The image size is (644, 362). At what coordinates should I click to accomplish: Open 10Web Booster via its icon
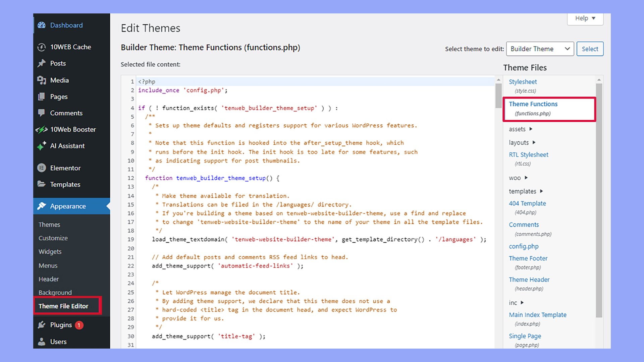41,129
